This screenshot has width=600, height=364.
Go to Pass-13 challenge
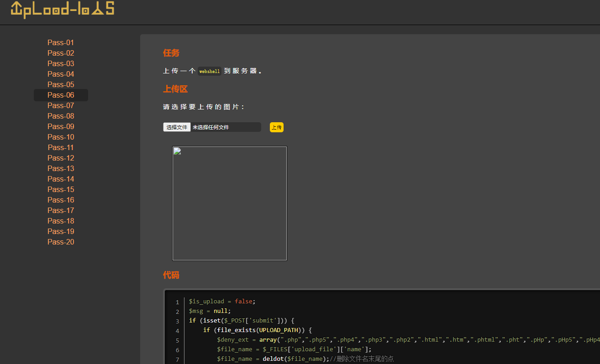click(61, 168)
